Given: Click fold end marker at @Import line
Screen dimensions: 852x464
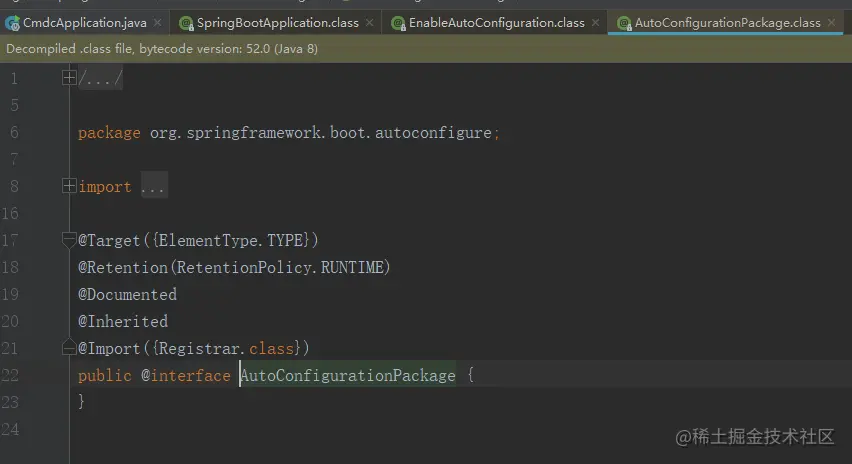Looking at the screenshot, I should (x=69, y=347).
